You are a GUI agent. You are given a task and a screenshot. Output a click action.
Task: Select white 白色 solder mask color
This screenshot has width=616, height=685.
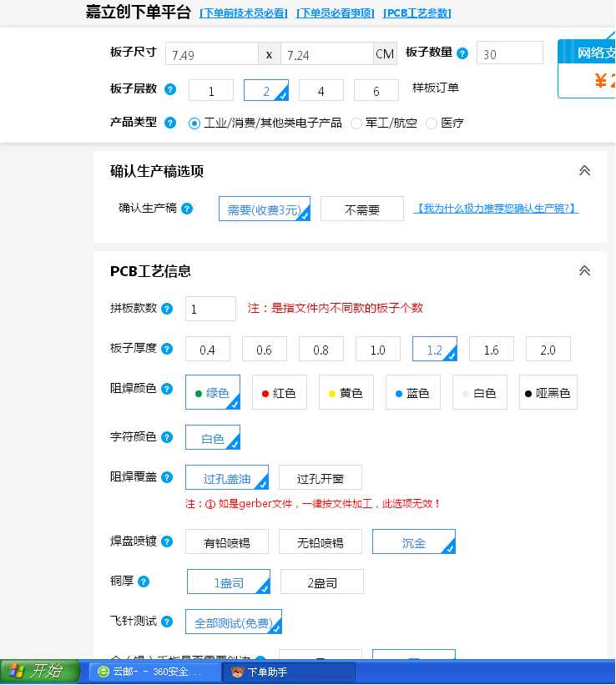(480, 392)
